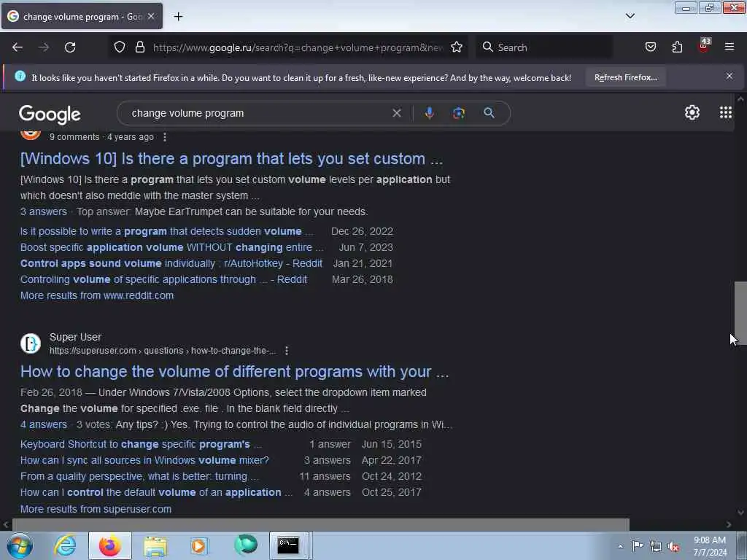Open 'Boost specific application volume' link
Screen dimensions: 747x560
tap(172, 248)
